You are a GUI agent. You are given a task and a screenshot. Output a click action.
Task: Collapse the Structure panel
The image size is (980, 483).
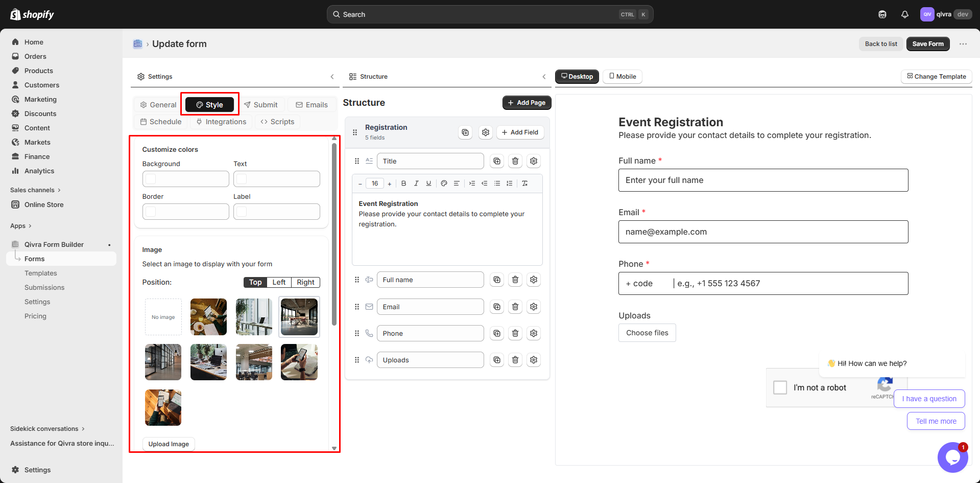tap(544, 77)
